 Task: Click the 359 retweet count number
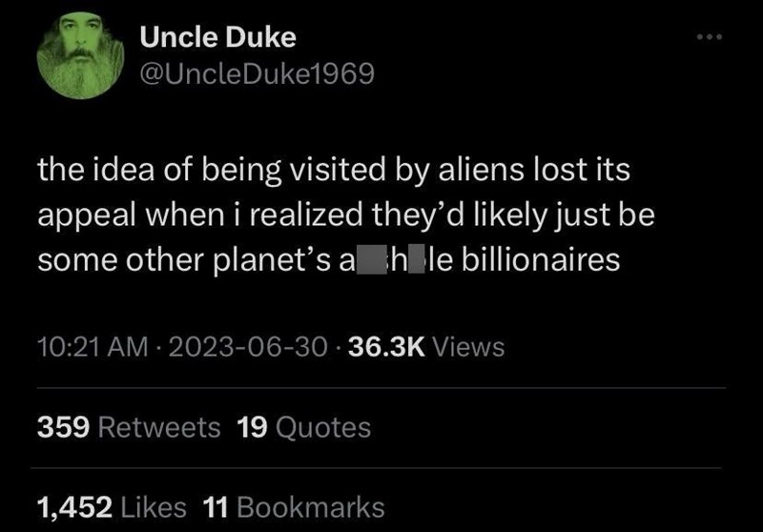pyautogui.click(x=63, y=428)
